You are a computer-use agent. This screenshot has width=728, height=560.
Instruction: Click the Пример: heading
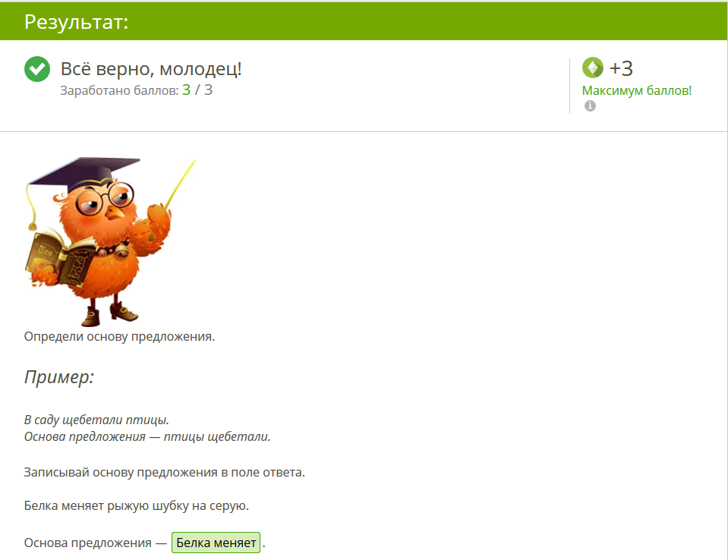[x=59, y=376]
